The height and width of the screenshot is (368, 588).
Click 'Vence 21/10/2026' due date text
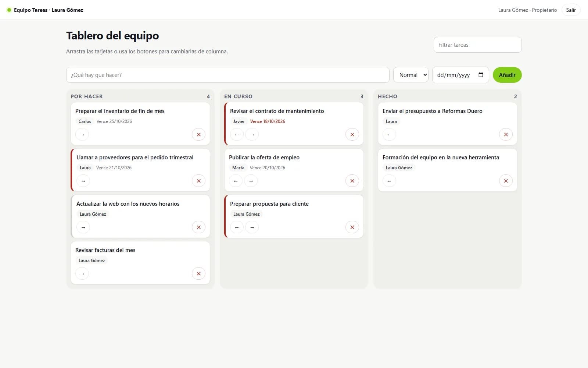pyautogui.click(x=114, y=168)
